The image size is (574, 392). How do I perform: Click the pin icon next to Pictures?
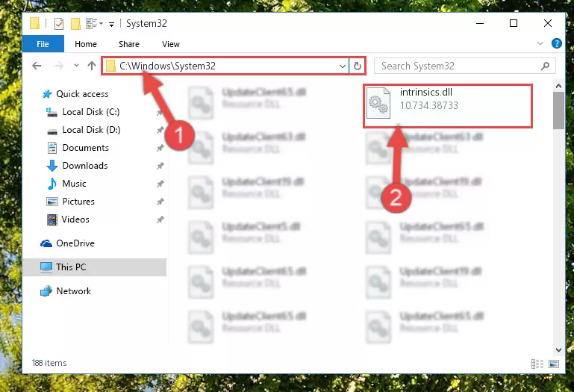point(160,202)
